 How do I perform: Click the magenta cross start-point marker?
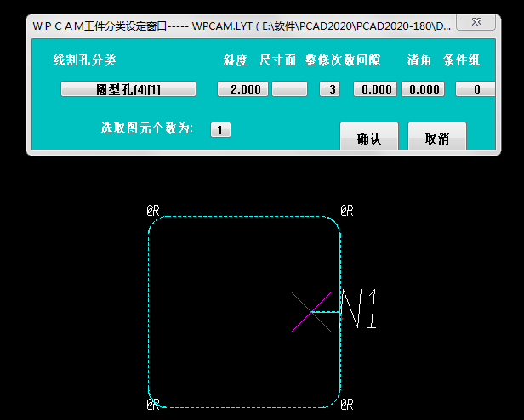(311, 312)
